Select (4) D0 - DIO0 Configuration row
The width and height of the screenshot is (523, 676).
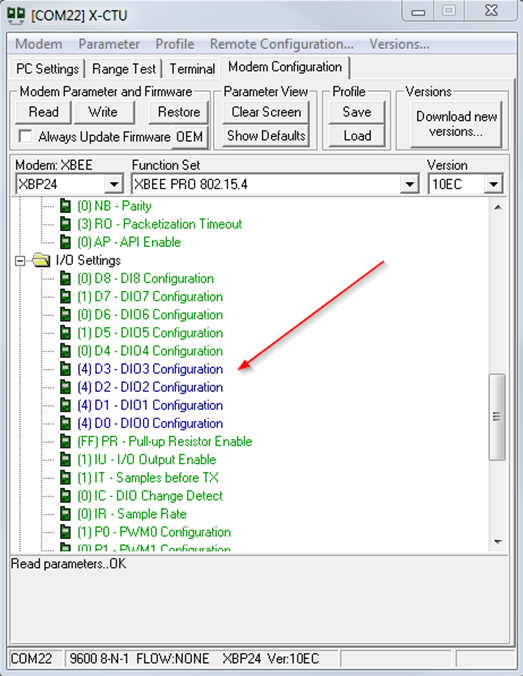[x=150, y=423]
